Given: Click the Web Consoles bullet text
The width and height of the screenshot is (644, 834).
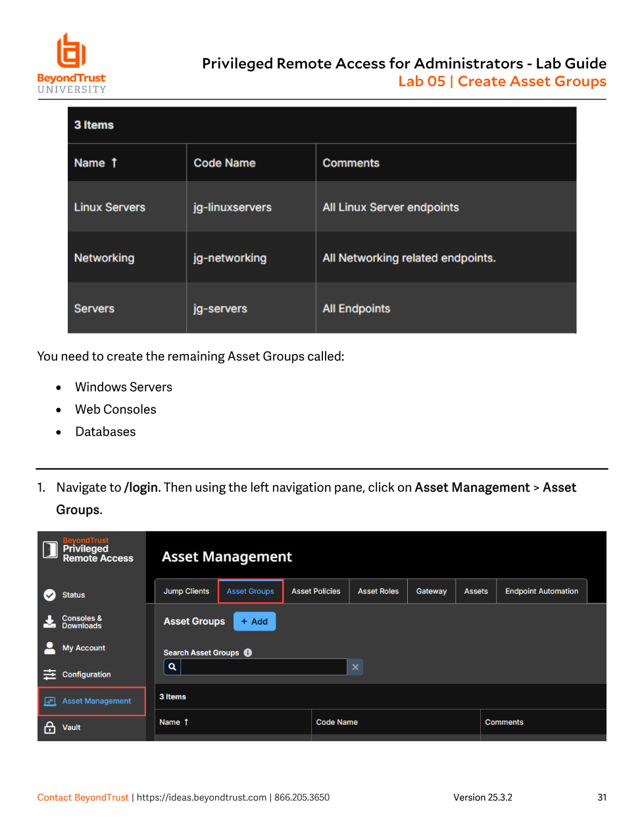Looking at the screenshot, I should (116, 409).
